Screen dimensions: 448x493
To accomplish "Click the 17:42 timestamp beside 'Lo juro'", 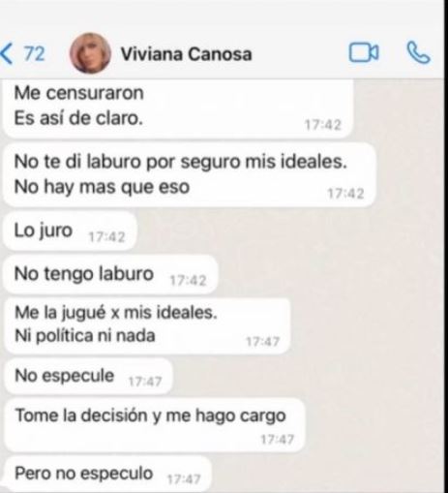I will [106, 237].
